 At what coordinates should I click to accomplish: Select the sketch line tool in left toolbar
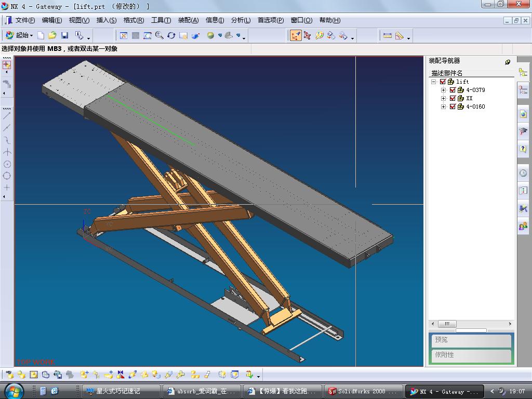(x=7, y=115)
